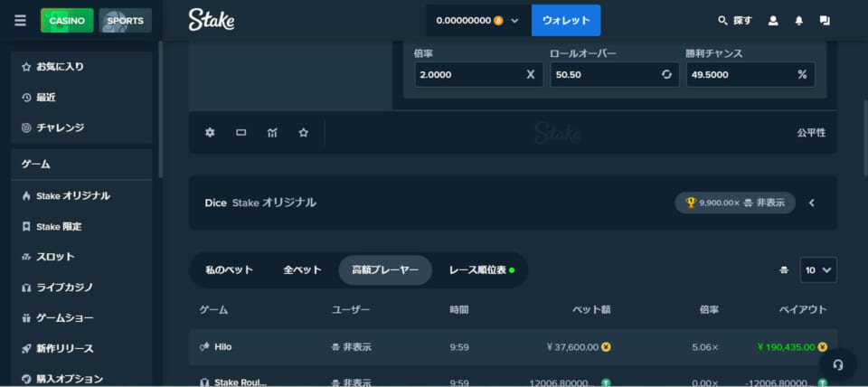Screen dimensions: 868x387
Task: Toggle ghost mode icon beside row count
Action: [783, 270]
